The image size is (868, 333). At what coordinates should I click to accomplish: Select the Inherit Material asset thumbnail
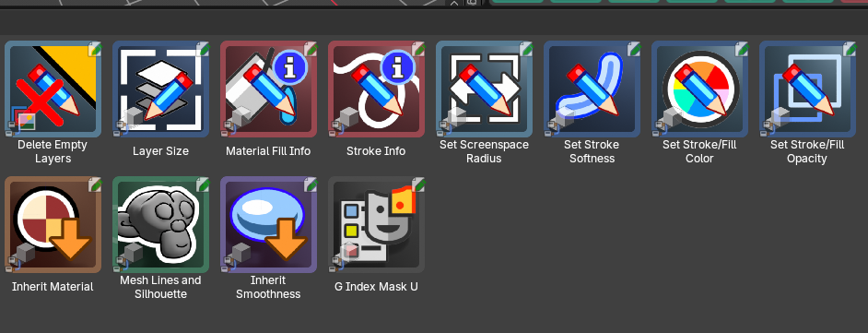(x=53, y=224)
